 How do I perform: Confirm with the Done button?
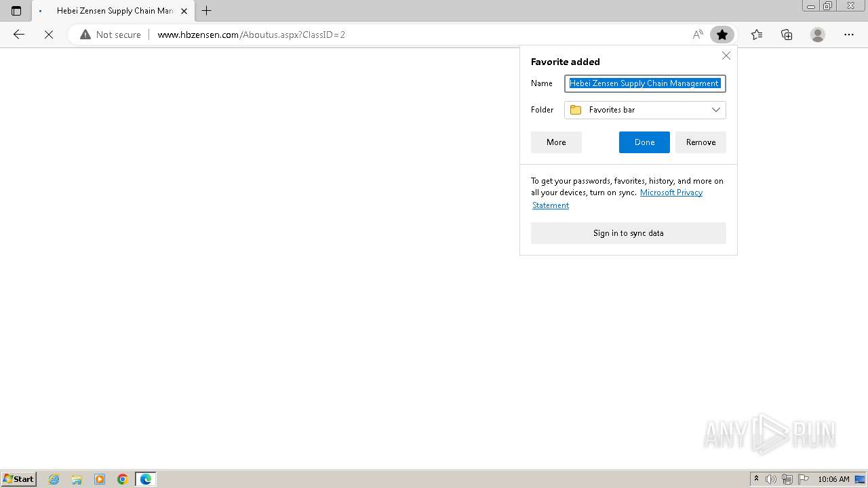point(644,142)
